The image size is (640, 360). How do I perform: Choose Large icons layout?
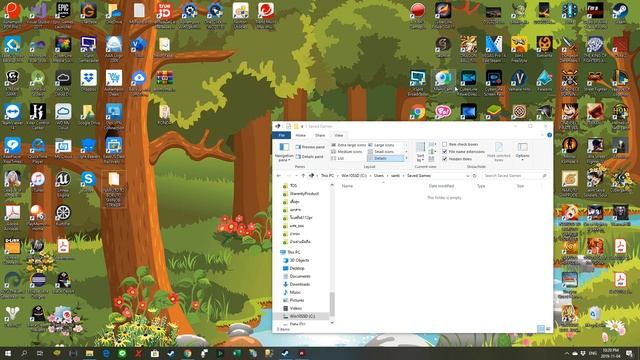[x=382, y=145]
